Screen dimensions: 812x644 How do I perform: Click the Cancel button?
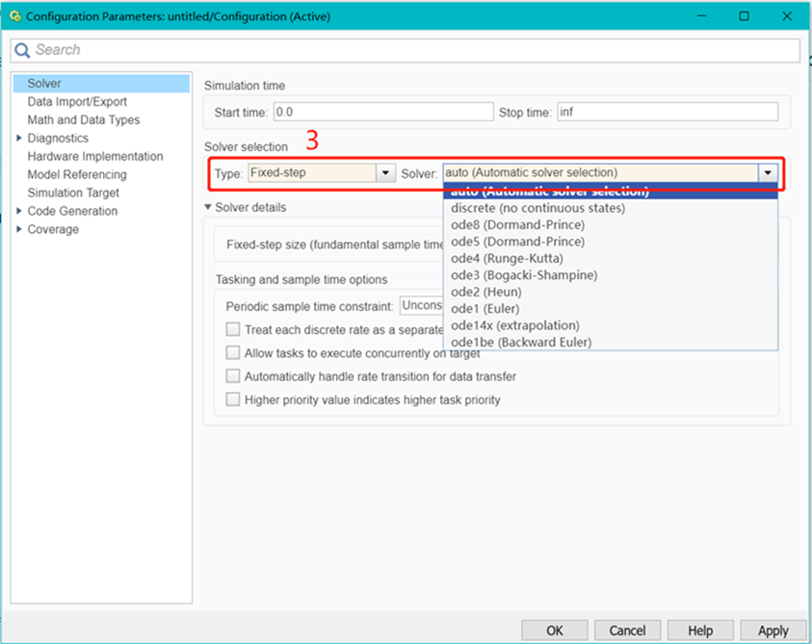627,631
